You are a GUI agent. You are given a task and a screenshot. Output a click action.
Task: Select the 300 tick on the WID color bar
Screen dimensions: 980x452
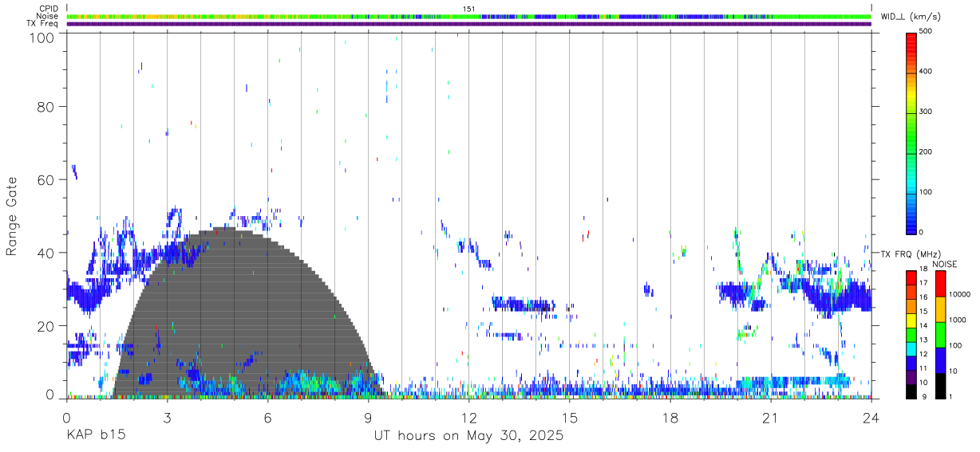(926, 112)
